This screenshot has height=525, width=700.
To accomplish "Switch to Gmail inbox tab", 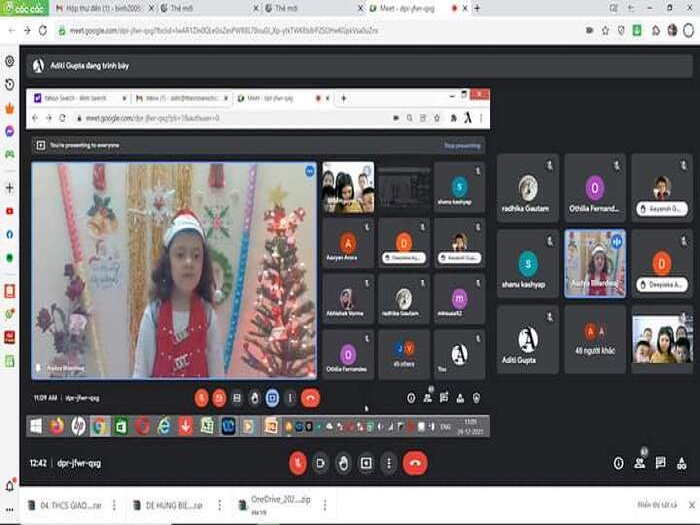I will pyautogui.click(x=102, y=8).
